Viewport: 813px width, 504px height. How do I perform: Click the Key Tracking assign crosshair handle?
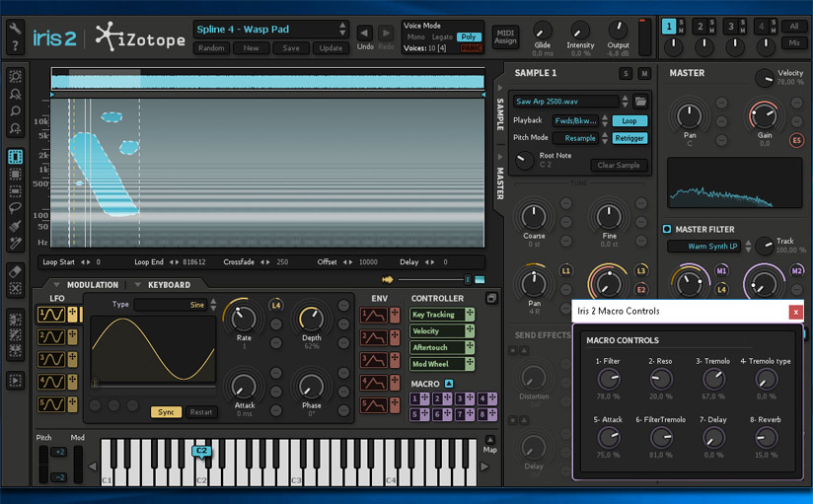[470, 314]
